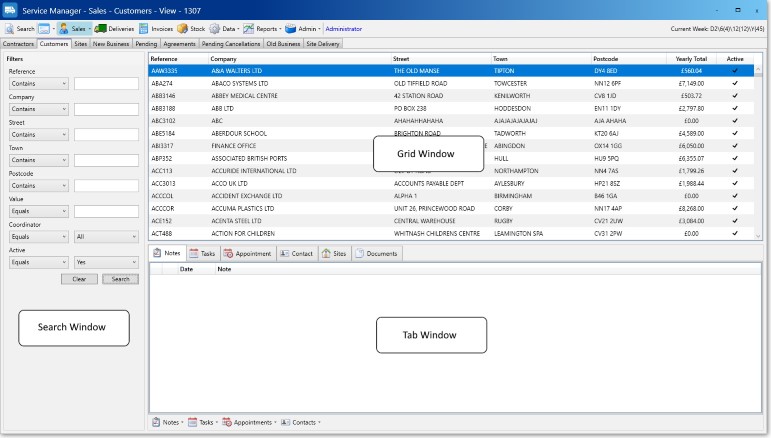Sort grid by Yearly Total column header
This screenshot has width=771, height=438.
tap(691, 58)
